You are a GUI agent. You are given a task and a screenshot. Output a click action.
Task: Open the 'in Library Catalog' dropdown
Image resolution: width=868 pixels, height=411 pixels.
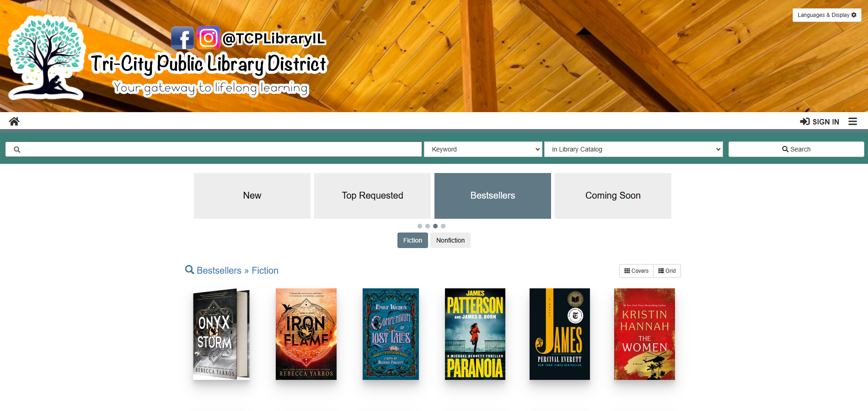pyautogui.click(x=633, y=149)
